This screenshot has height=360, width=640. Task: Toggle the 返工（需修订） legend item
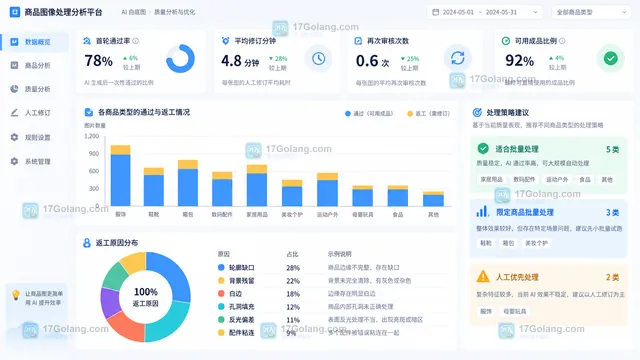429,113
